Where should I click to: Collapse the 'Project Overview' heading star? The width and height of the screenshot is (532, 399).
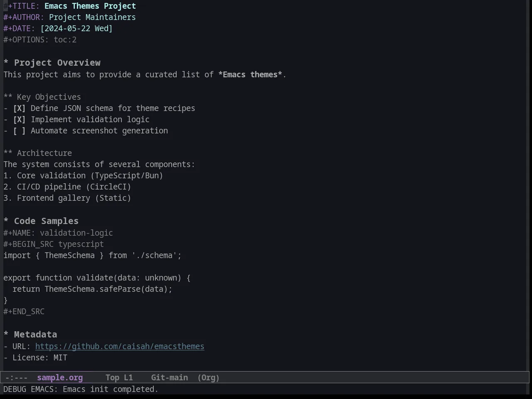click(6, 63)
